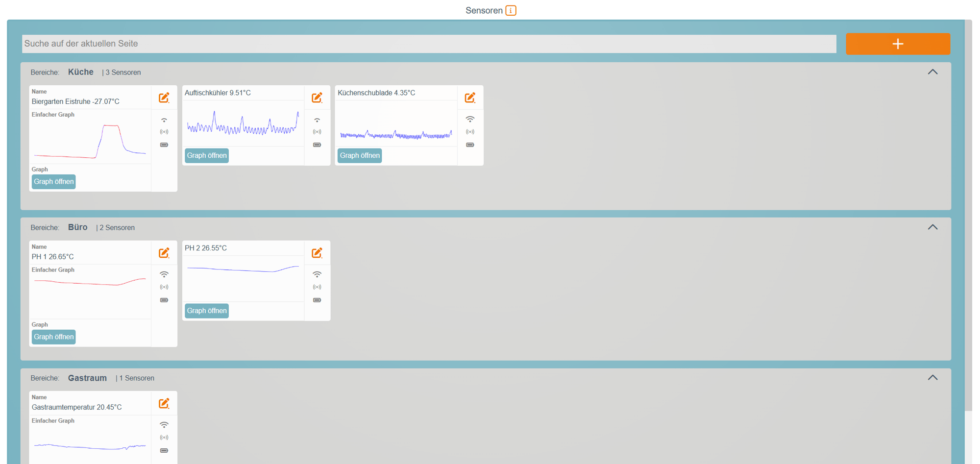Click WiFi signal icon of Küchenschublade

(470, 119)
